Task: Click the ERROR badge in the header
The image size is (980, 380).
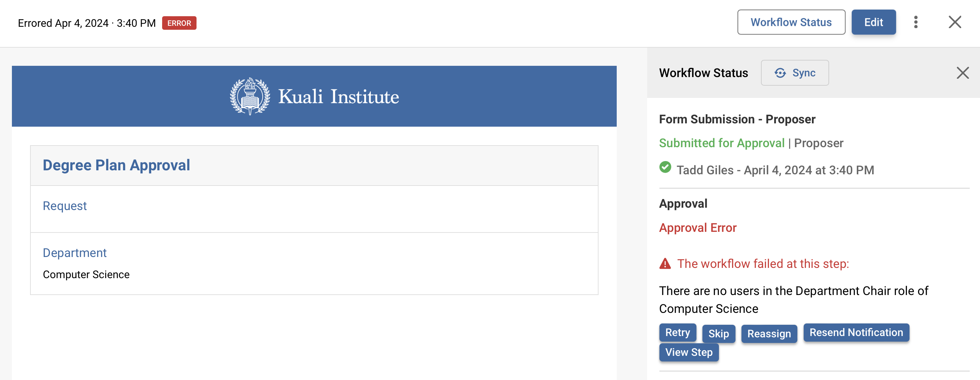Action: (x=179, y=23)
